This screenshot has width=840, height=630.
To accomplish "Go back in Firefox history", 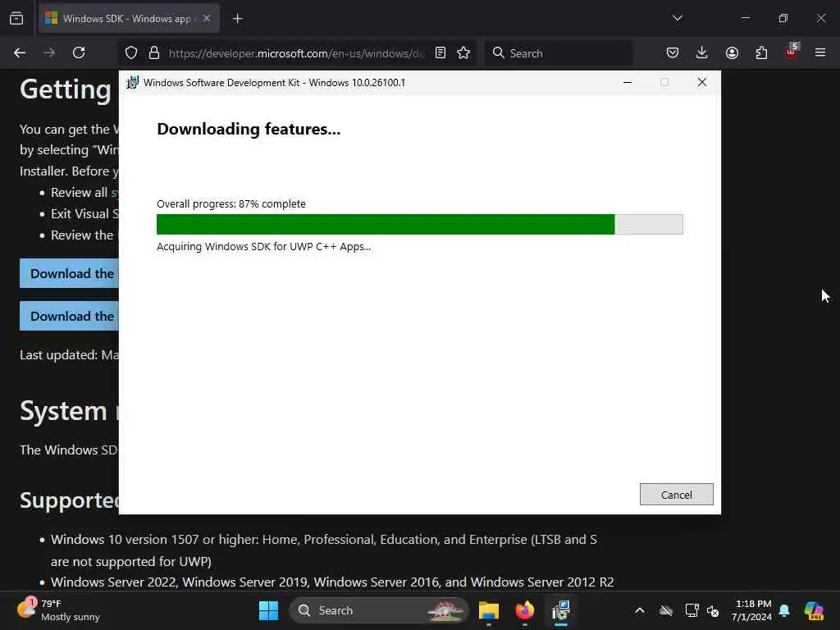I will 20,53.
